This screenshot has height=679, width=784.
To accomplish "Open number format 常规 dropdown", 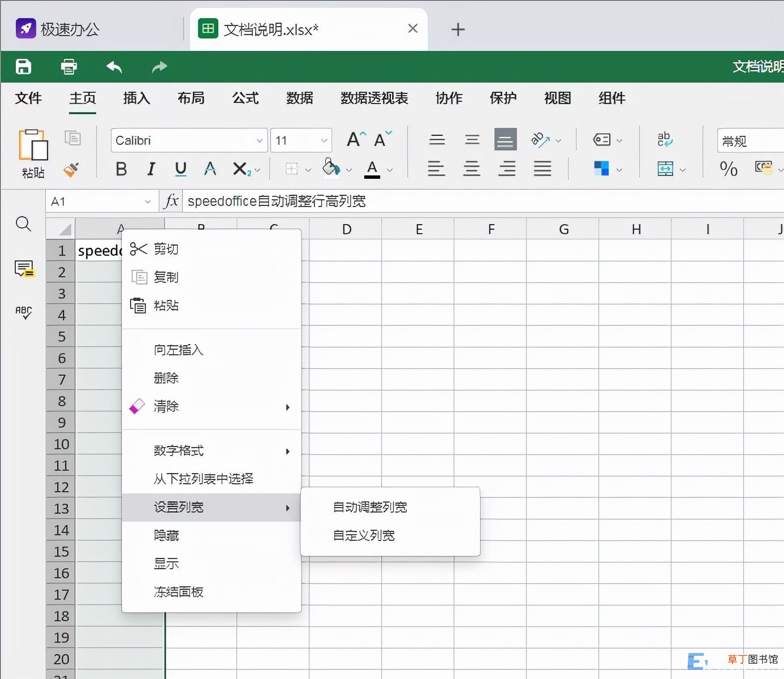I will tap(751, 141).
